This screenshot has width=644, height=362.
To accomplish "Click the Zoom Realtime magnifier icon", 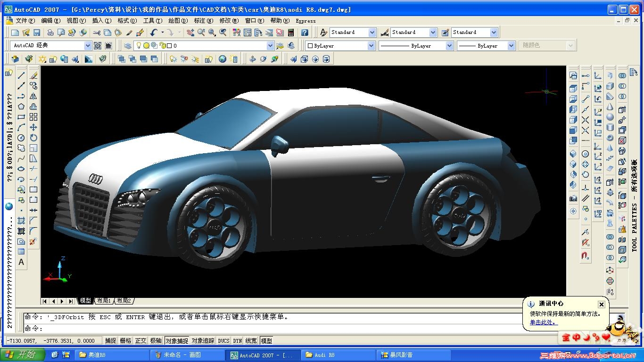I will pyautogui.click(x=201, y=33).
